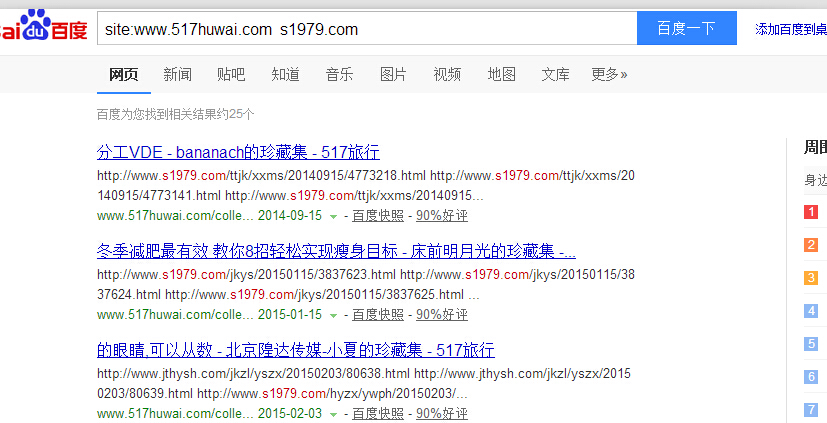Screen dimensions: 827x423
Task: Expand green arrow beside 2015-02-03 result
Action: coord(333,414)
